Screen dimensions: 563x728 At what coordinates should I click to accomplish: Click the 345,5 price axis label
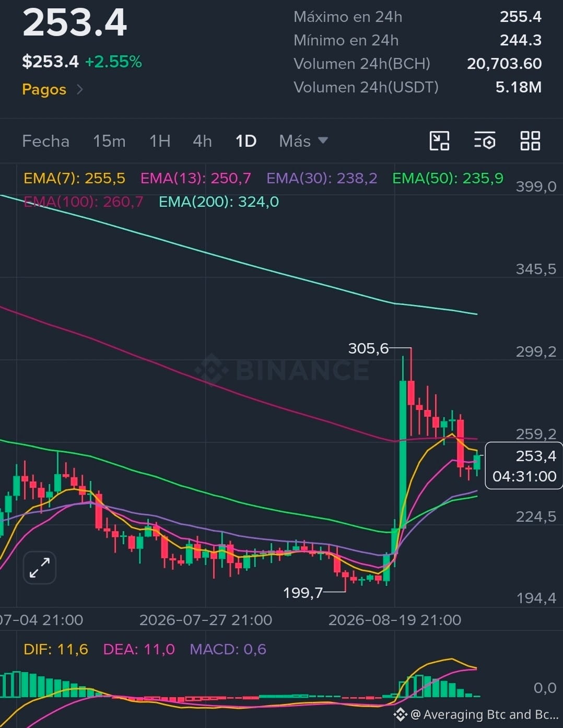[x=536, y=269]
